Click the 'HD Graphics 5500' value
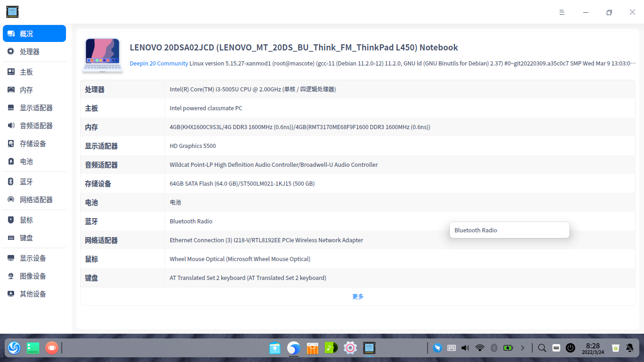This screenshot has width=644, height=362. (x=193, y=146)
